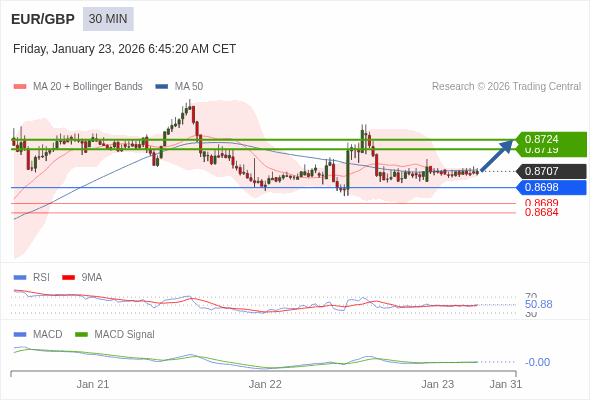Screen dimensions: 590x400
Task: Click the MA 20 + Bollinger Bands legend swatch
Action: pos(20,87)
